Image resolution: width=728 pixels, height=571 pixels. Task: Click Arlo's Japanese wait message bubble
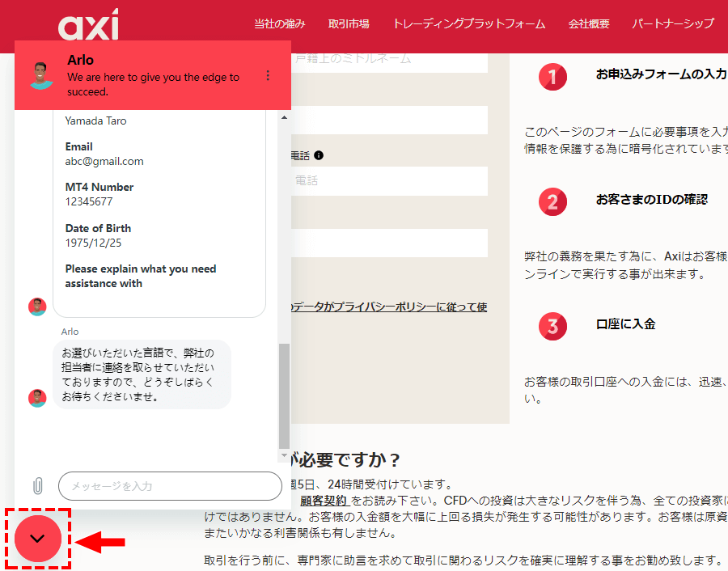tap(142, 374)
